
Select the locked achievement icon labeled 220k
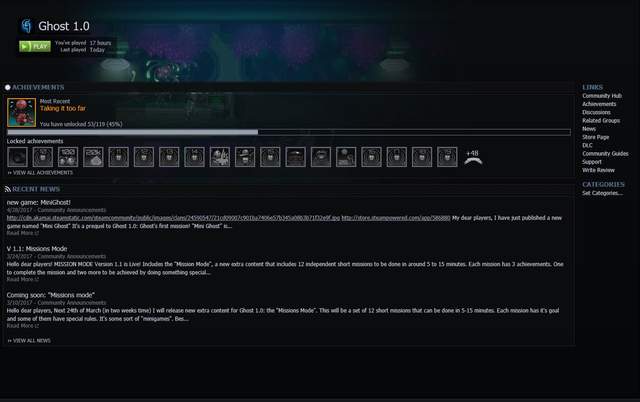[x=93, y=157]
